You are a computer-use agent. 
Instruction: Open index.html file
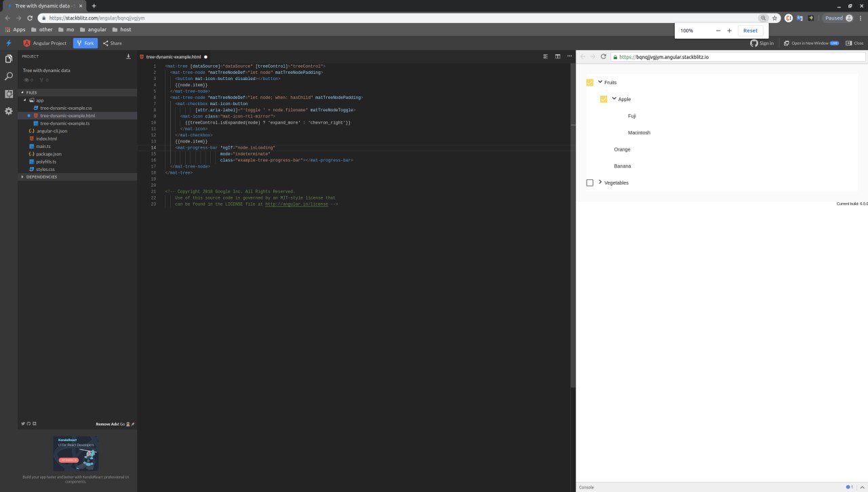coord(43,138)
